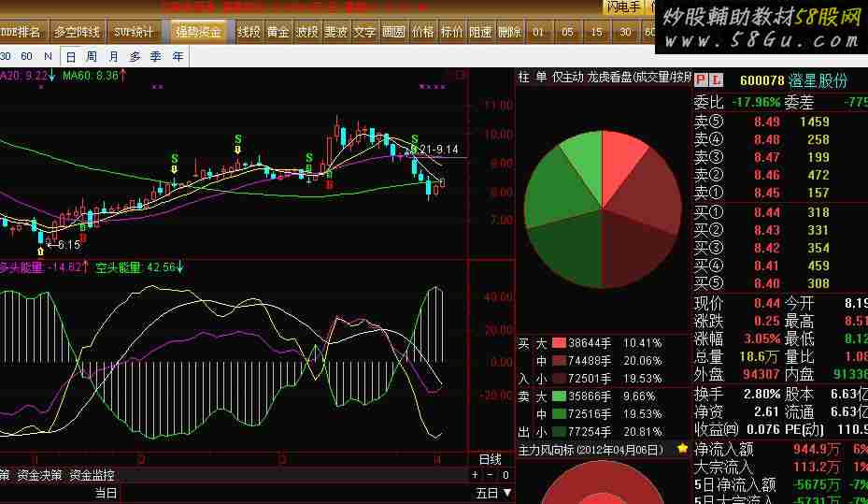868x504 pixels.
Task: Switch to the 05 minute chart button
Action: pyautogui.click(x=567, y=32)
